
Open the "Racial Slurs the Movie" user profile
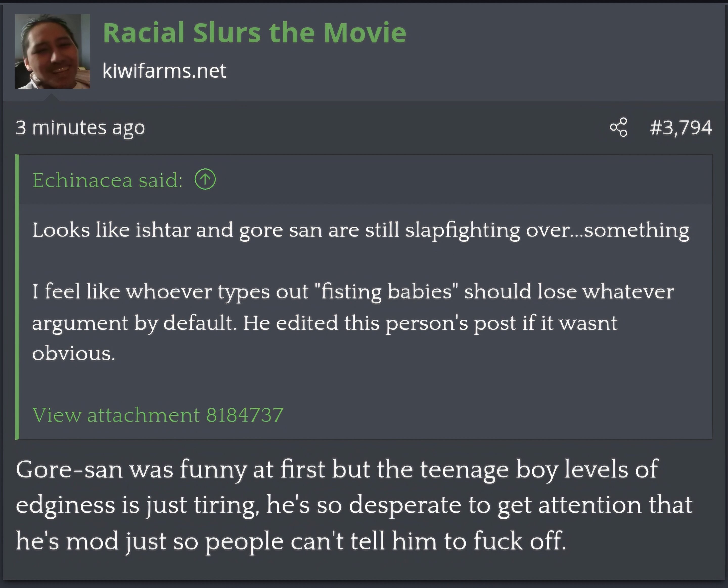pyautogui.click(x=254, y=33)
